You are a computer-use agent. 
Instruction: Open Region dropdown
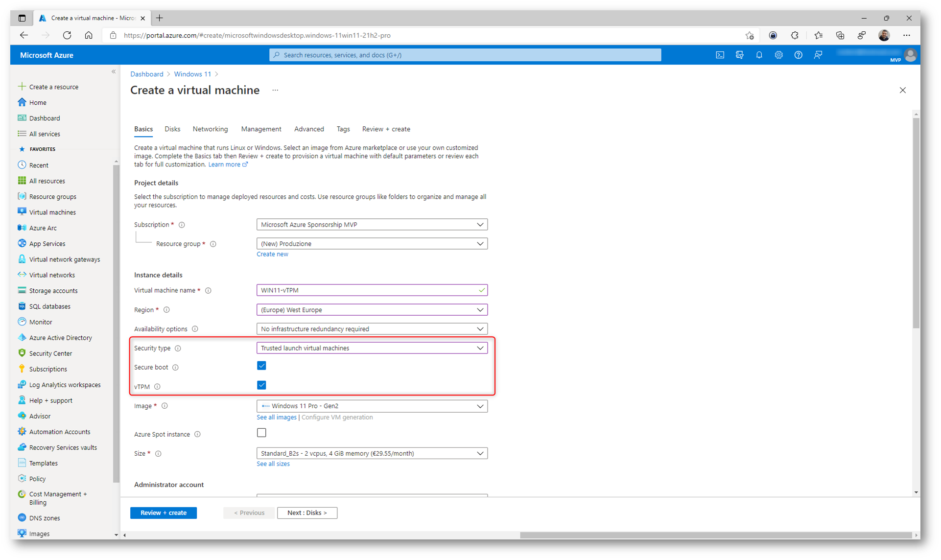click(x=372, y=309)
